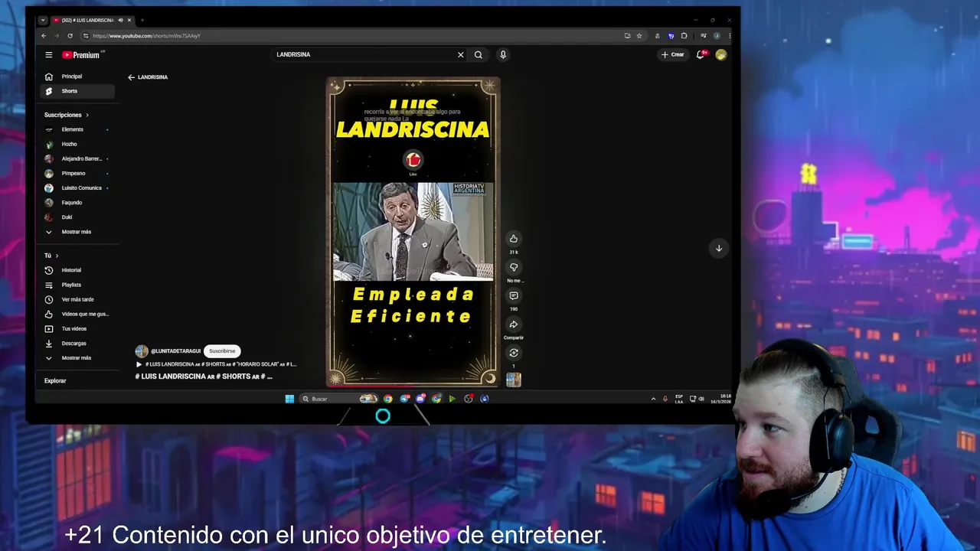Open the comments of the short
The width and height of the screenshot is (980, 551).
[x=514, y=296]
